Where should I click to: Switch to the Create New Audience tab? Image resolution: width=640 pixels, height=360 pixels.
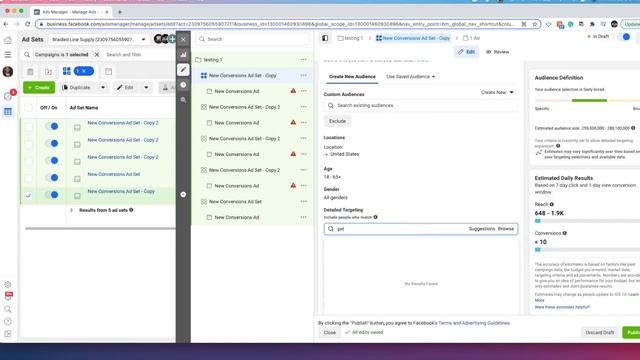[x=352, y=76]
